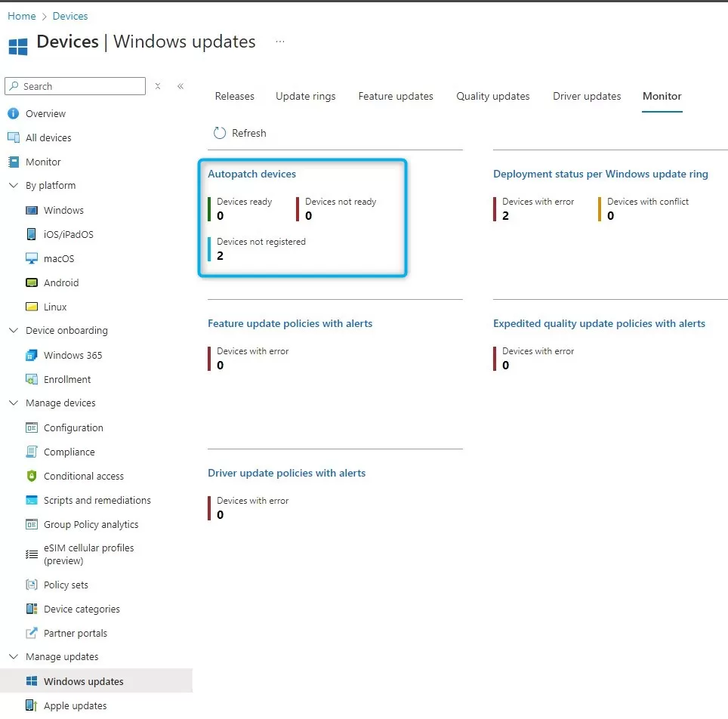This screenshot has width=728, height=719.
Task: Open the Autopatch devices report link
Action: click(x=251, y=174)
